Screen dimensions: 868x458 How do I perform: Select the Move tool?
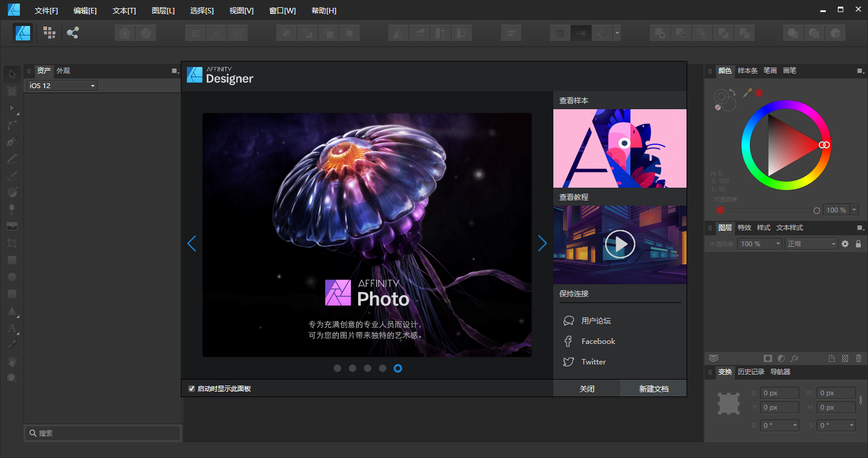[12, 74]
